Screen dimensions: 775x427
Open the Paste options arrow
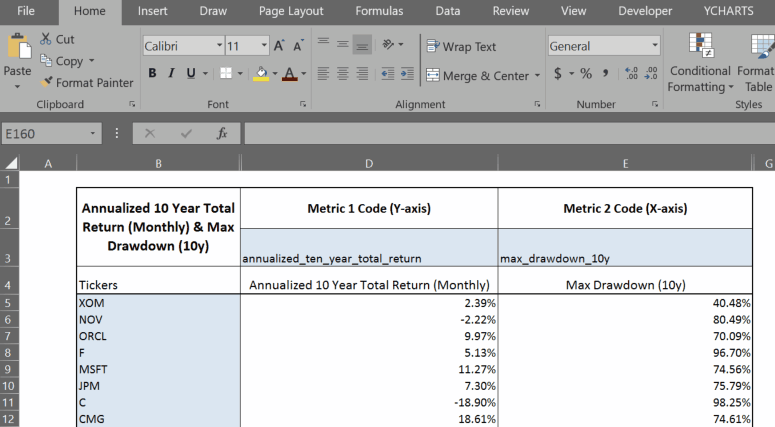[x=17, y=86]
